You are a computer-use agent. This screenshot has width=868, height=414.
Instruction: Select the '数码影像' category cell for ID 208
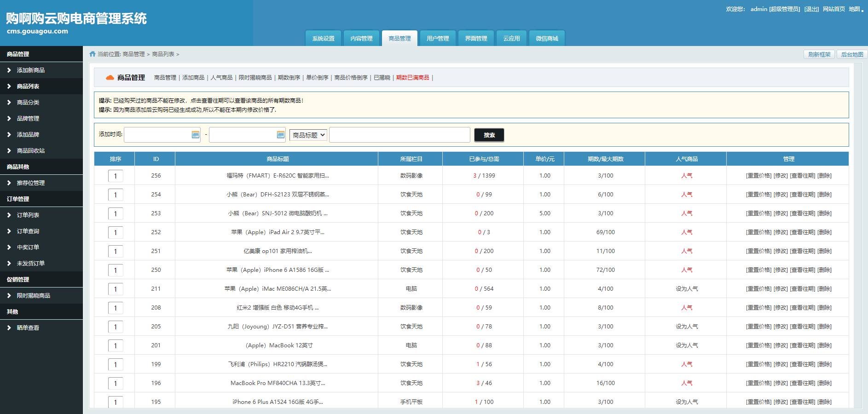pyautogui.click(x=411, y=308)
